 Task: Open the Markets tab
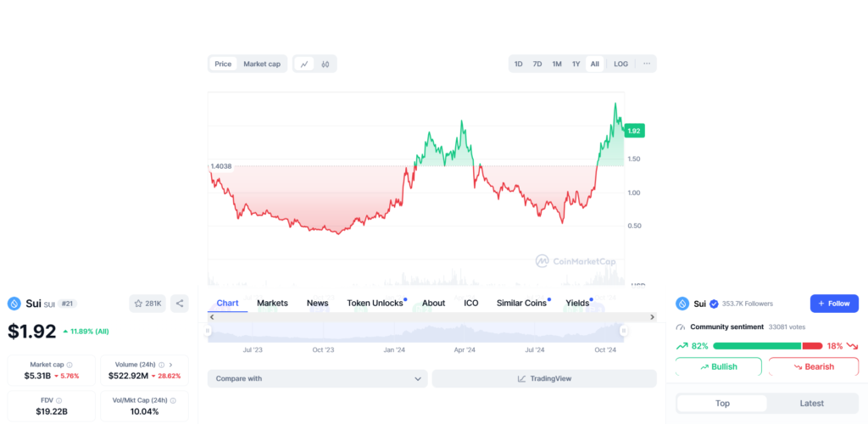[x=272, y=303]
